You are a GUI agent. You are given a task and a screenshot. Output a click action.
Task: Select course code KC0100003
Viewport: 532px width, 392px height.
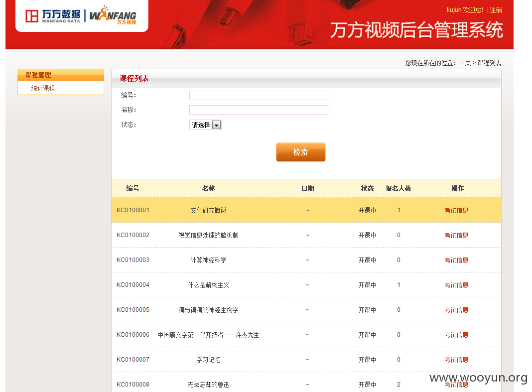[133, 260]
